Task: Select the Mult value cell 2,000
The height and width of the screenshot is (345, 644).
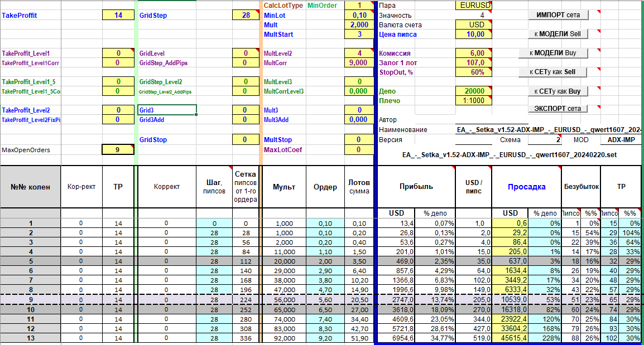Action: click(x=359, y=25)
